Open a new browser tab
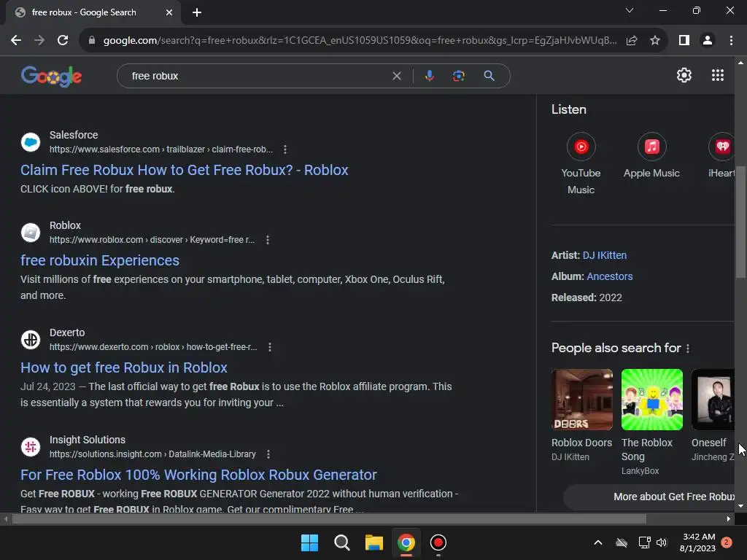This screenshot has height=560, width=747. point(197,12)
